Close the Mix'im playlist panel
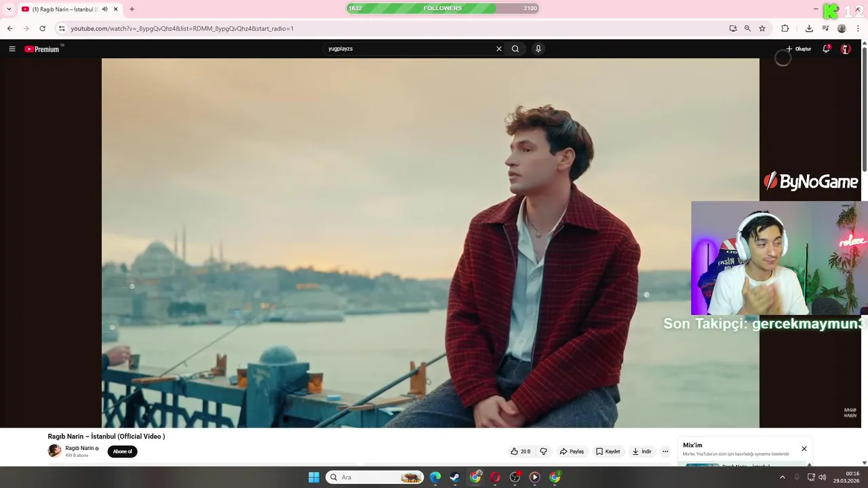868x488 pixels. [x=804, y=449]
